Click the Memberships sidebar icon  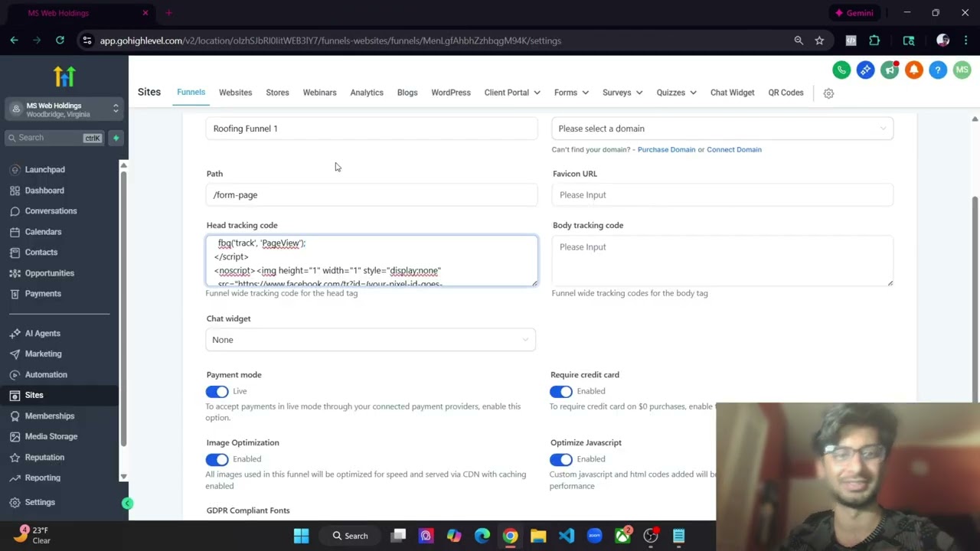click(15, 416)
